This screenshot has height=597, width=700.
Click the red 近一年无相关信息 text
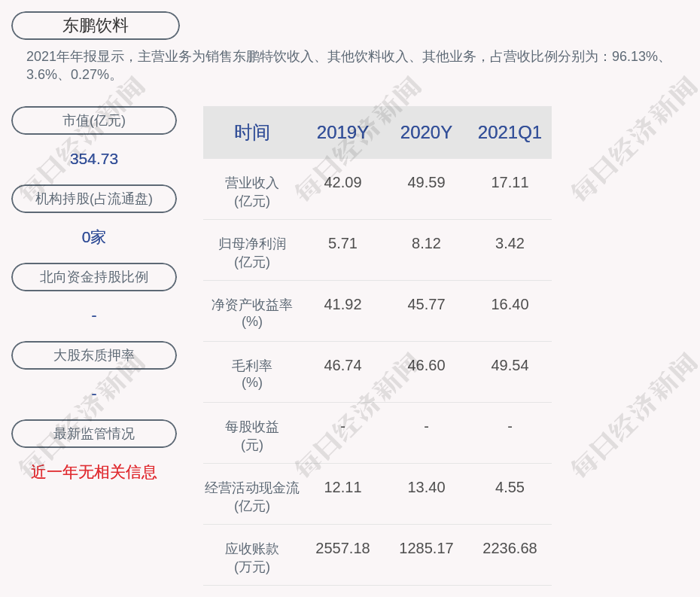tap(94, 472)
